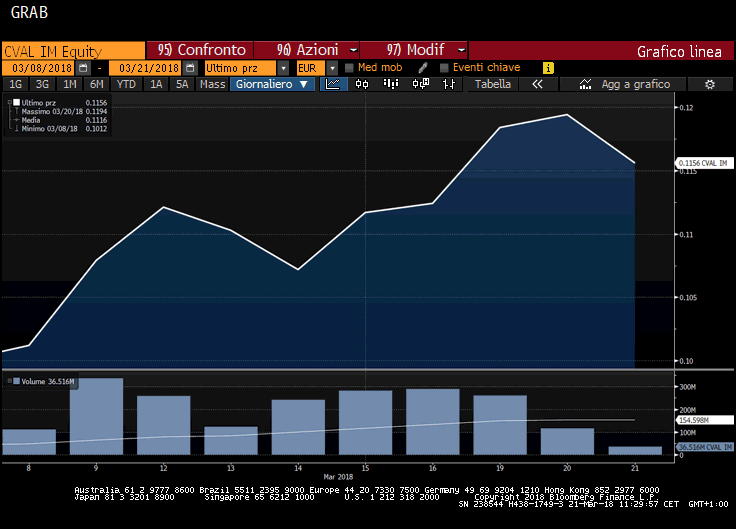The image size is (736, 529).
Task: Enable the Med mob checkbox
Action: click(349, 68)
